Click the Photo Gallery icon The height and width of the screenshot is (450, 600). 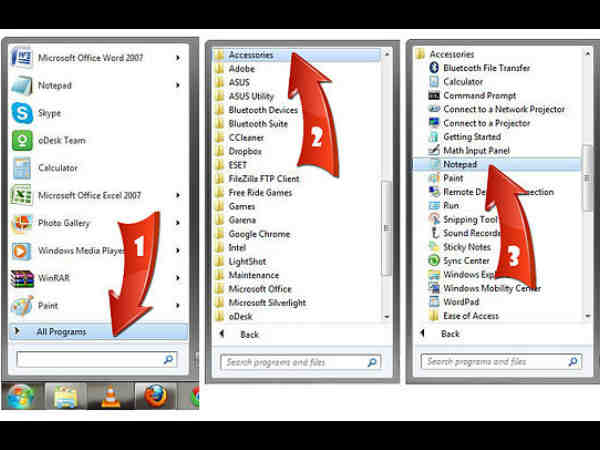pos(22,223)
